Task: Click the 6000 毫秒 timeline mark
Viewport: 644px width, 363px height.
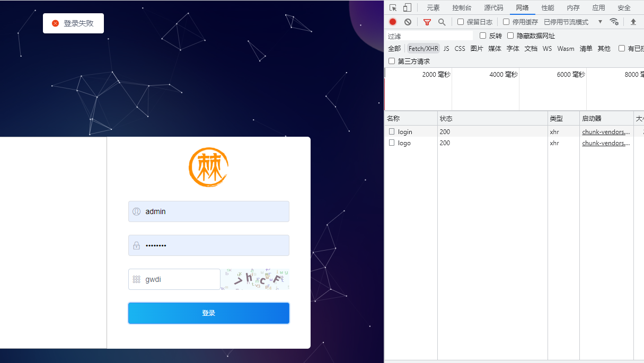Action: tap(571, 75)
